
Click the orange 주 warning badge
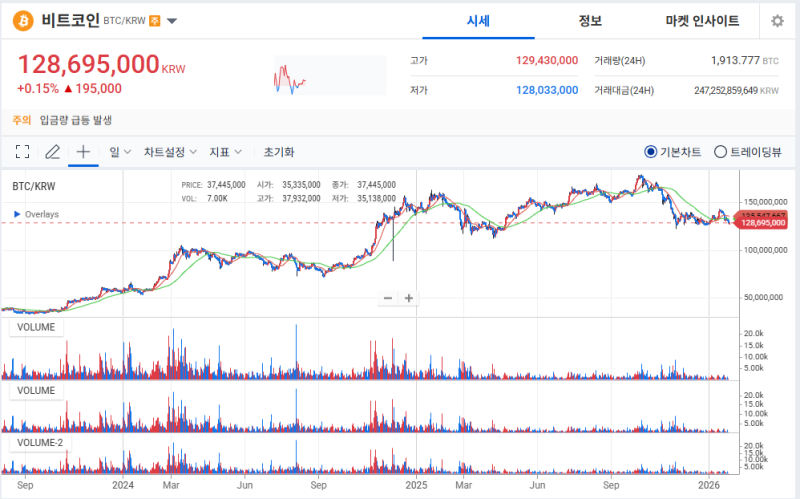155,21
